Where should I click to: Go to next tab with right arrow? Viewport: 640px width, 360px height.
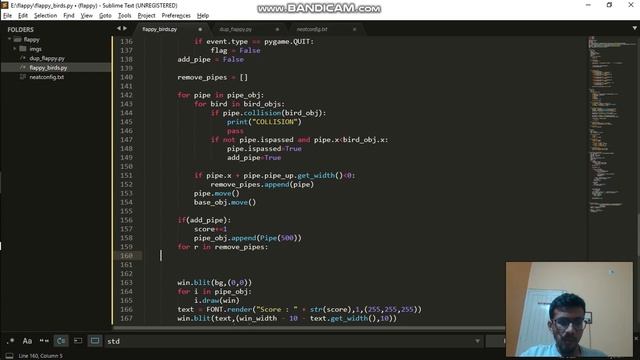(125, 28)
